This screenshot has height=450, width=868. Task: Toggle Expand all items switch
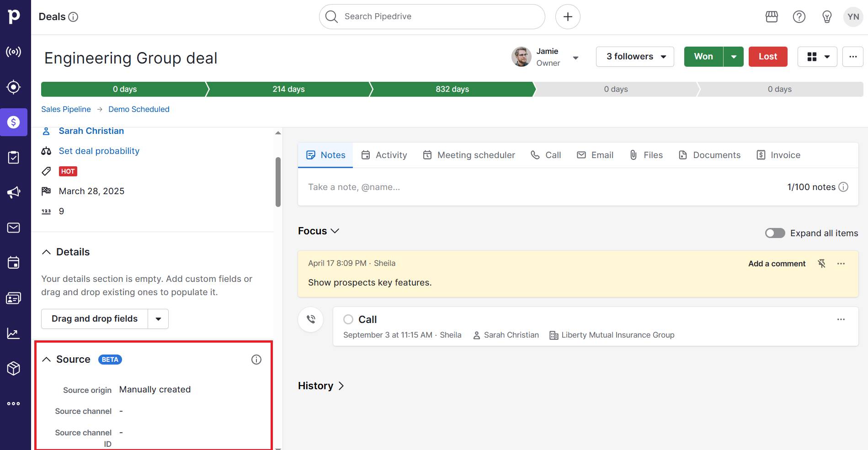coord(775,233)
